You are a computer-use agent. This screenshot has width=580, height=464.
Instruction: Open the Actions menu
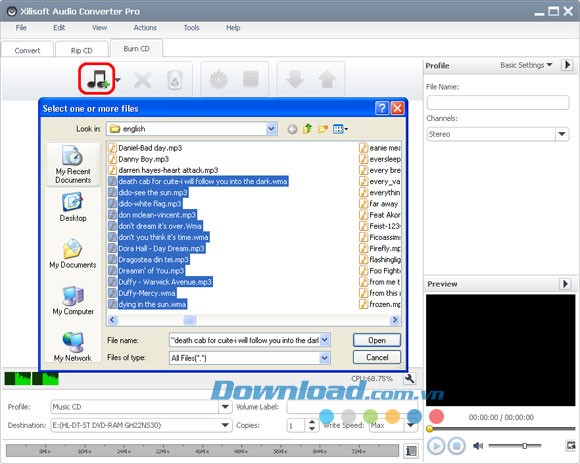[145, 28]
